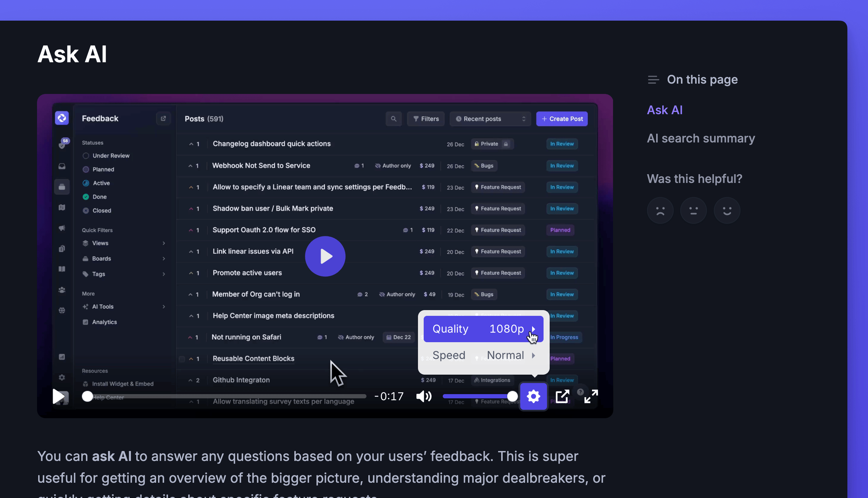This screenshot has height=498, width=868.
Task: Expand the Boards quick filter
Action: (124, 259)
